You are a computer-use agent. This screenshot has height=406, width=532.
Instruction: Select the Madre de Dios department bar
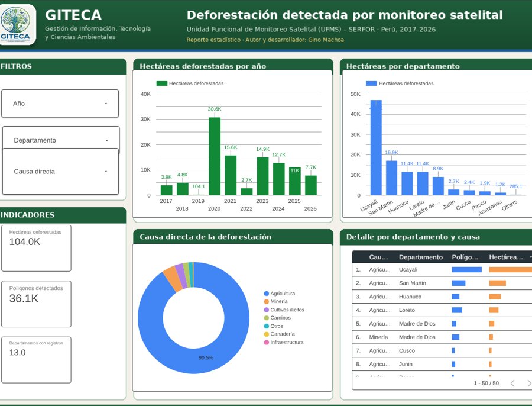tap(438, 186)
